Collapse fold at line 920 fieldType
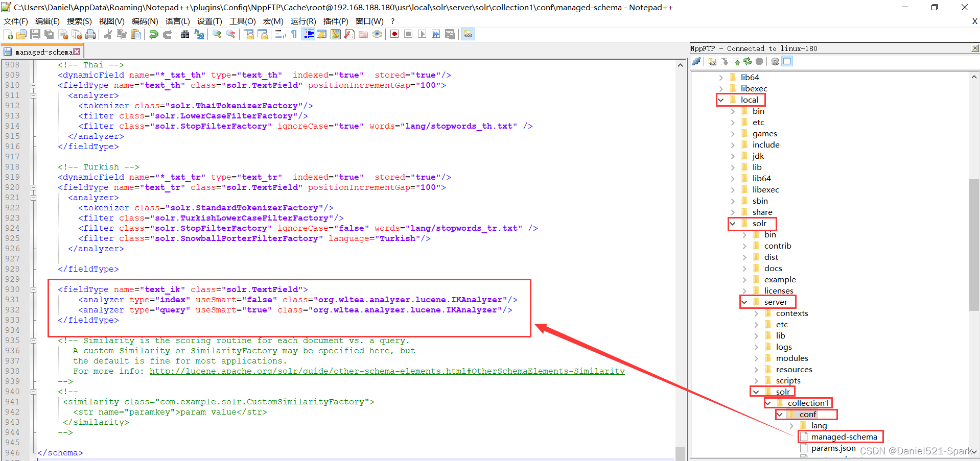 33,187
